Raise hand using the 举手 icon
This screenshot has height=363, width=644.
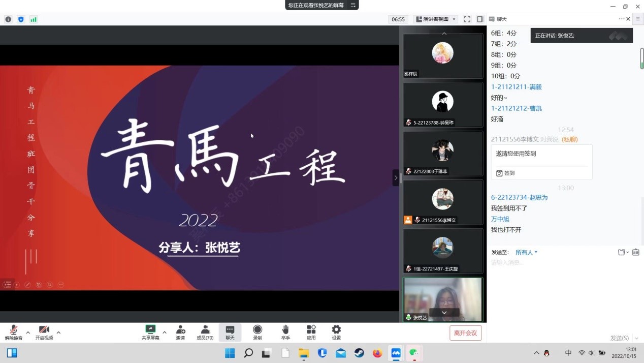(x=285, y=330)
